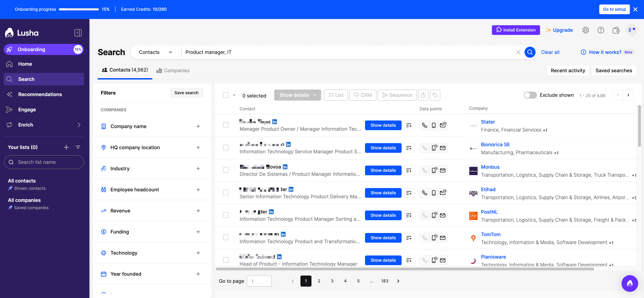644x298 pixels.
Task: Open LinkedIn profile of Bionorica SE contact
Action: coord(288,144)
